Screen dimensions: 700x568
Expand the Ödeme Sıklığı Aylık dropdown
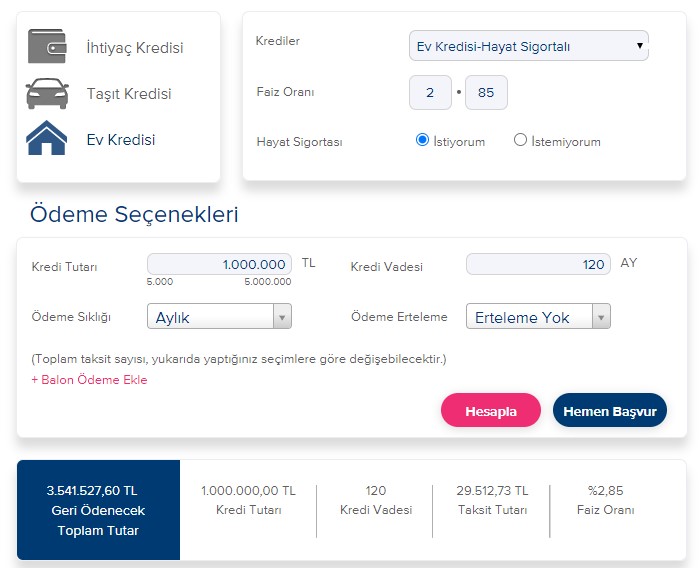point(219,317)
